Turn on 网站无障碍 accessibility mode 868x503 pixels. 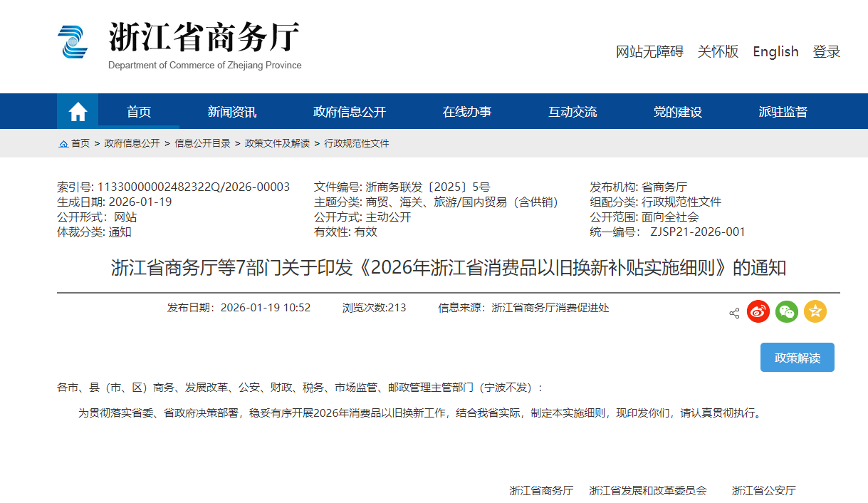click(649, 52)
